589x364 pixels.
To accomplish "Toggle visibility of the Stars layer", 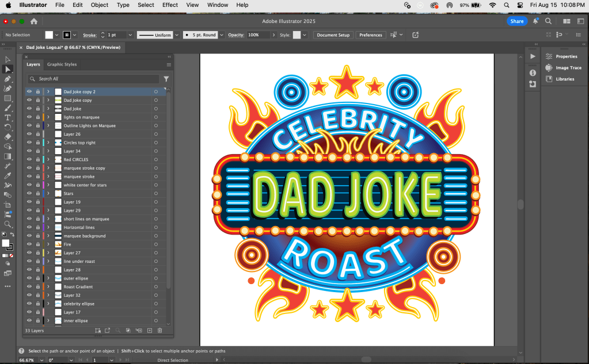I will [x=29, y=194].
